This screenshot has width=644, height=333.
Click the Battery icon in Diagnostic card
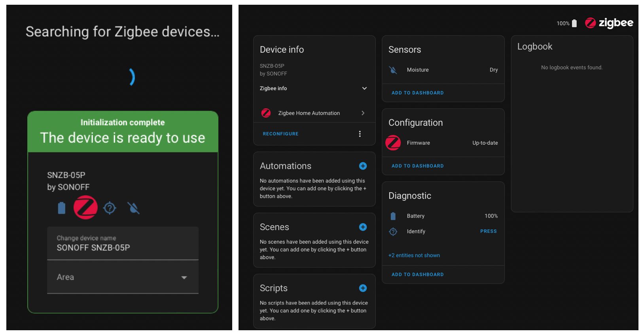(x=393, y=216)
